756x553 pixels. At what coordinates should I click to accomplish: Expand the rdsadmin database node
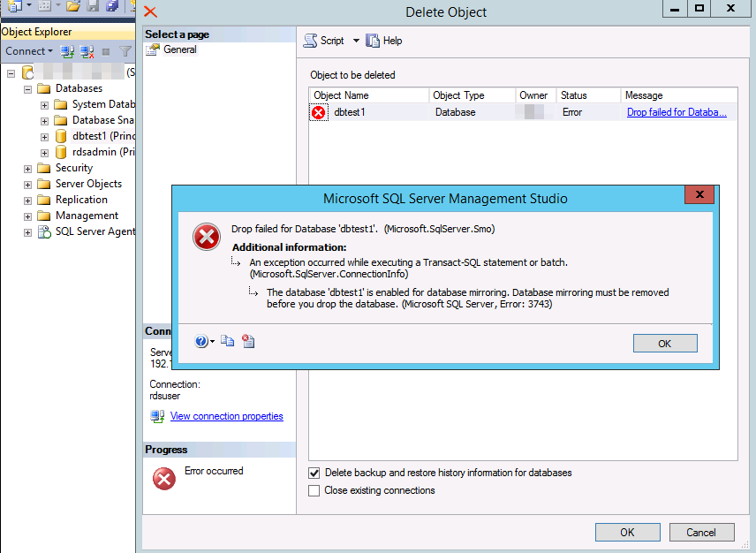click(44, 153)
